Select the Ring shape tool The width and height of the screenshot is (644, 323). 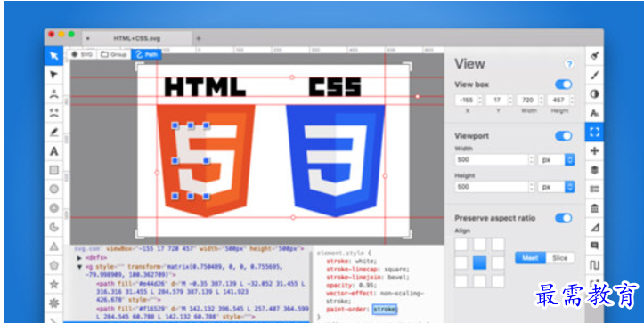pyautogui.click(x=53, y=208)
